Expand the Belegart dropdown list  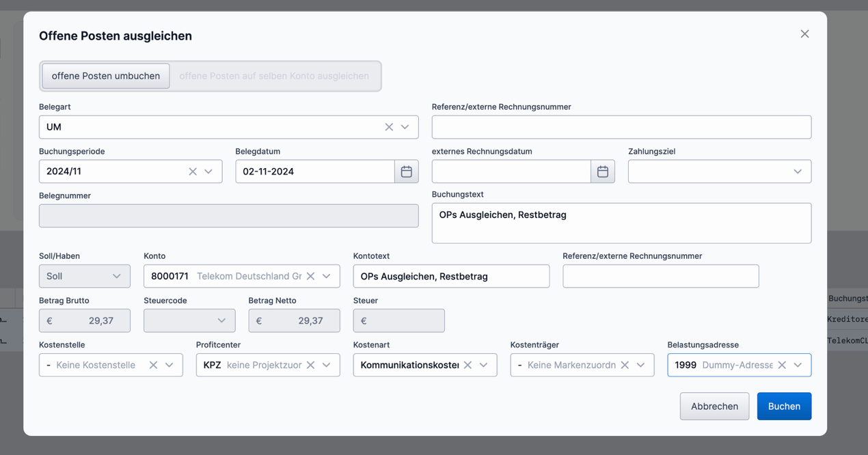pos(406,126)
